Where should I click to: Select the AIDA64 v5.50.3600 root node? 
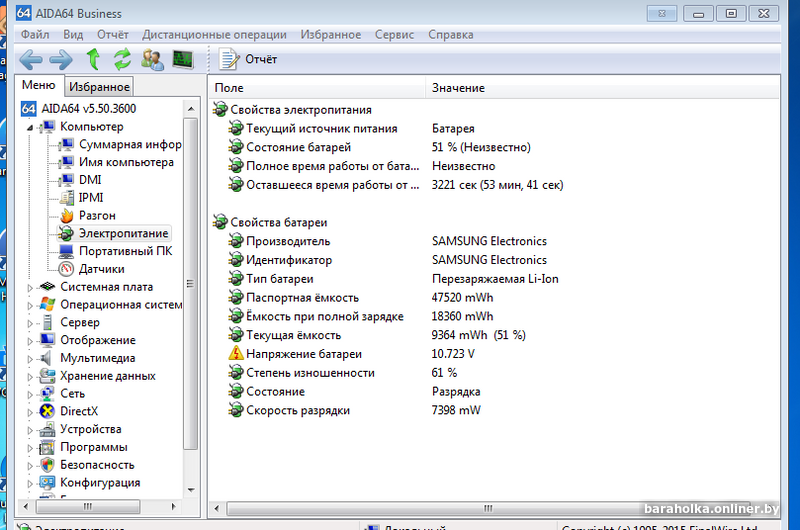[x=89, y=109]
